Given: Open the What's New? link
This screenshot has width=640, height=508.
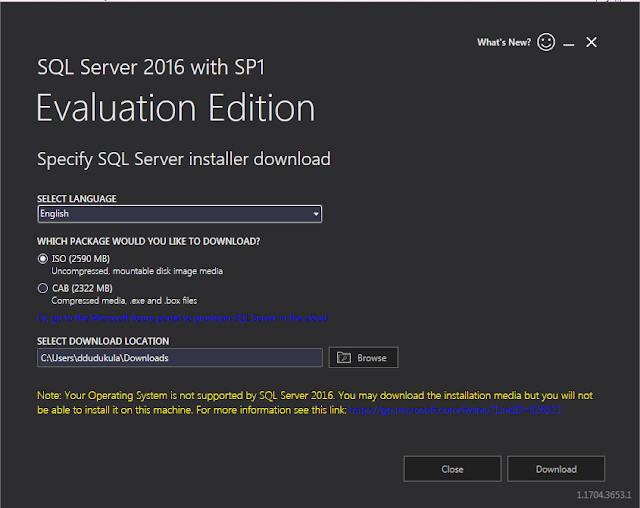Looking at the screenshot, I should point(504,42).
